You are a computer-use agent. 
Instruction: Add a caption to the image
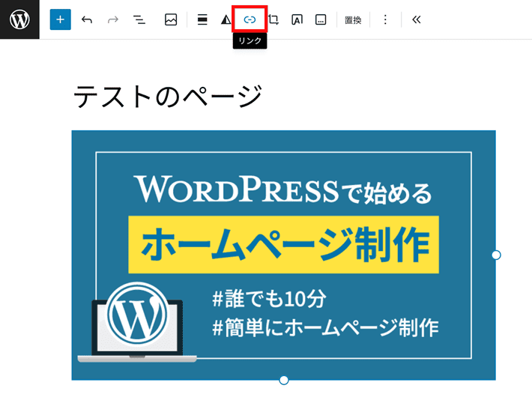[x=321, y=19]
